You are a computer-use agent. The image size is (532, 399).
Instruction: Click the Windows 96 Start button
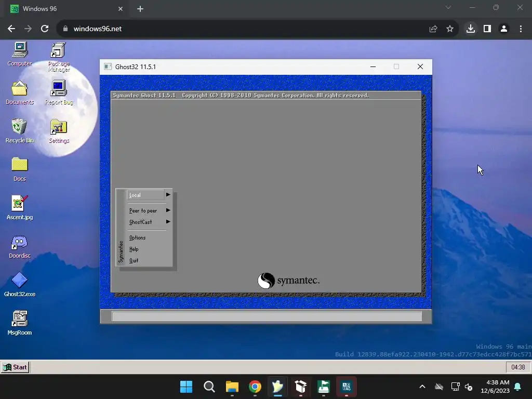click(15, 367)
